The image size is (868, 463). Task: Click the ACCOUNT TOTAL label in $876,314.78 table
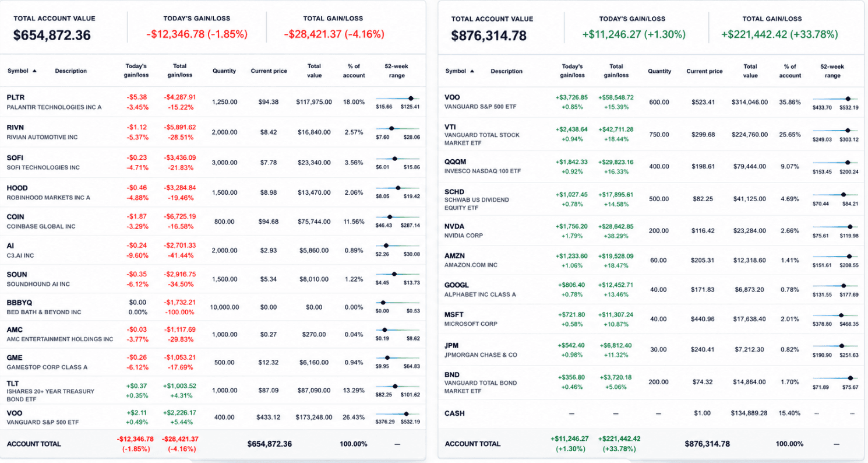click(472, 444)
